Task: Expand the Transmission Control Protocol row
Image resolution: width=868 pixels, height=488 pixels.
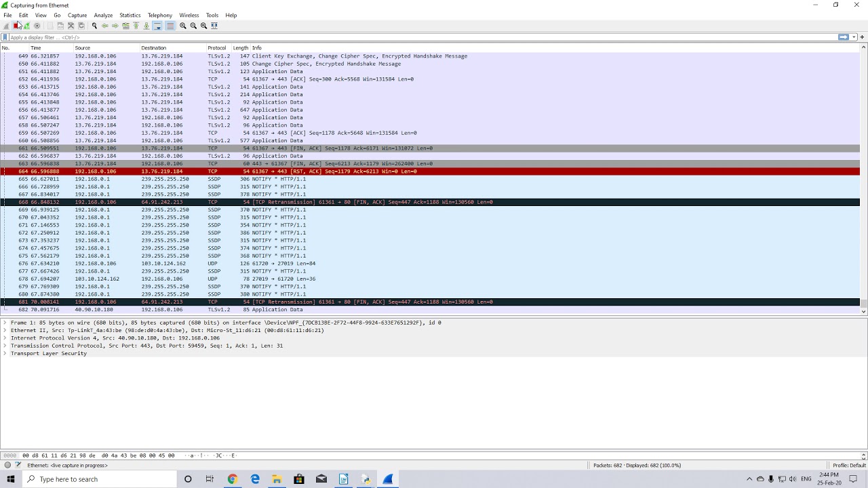Action: point(5,346)
